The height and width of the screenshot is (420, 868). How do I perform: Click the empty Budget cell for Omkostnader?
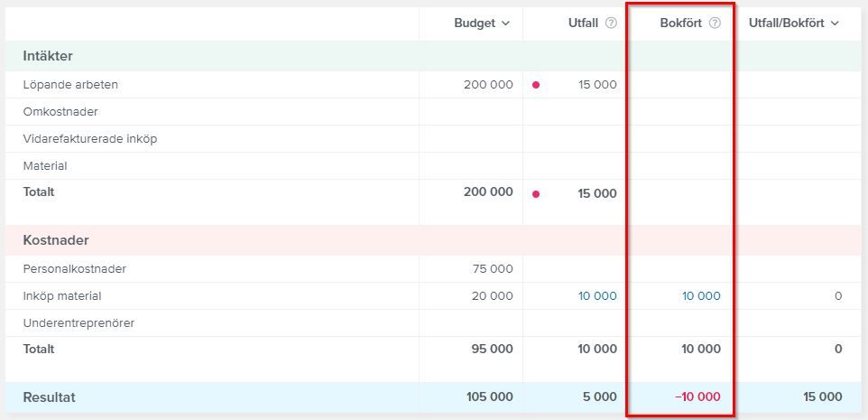(471, 112)
